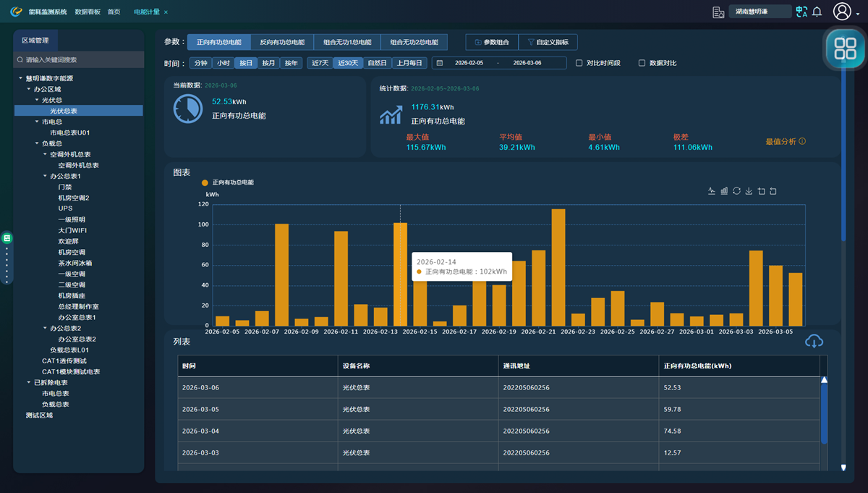Click the chart refresh icon
The image size is (868, 493).
pyautogui.click(x=736, y=191)
